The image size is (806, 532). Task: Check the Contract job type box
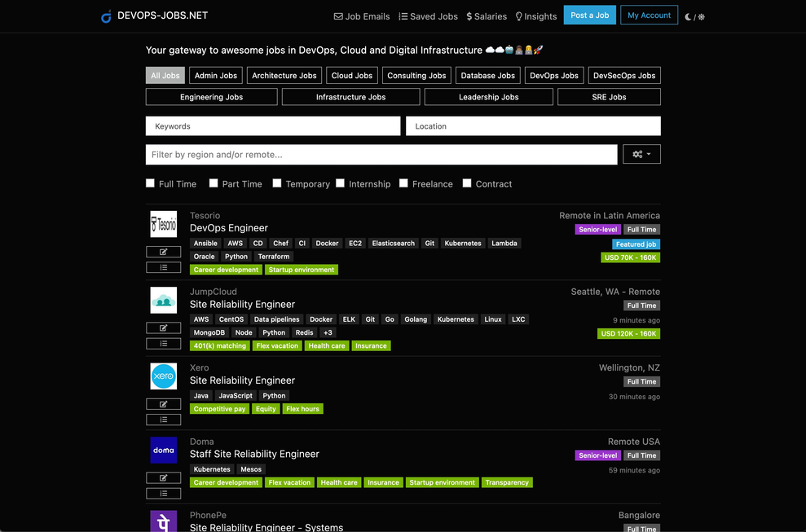(467, 183)
